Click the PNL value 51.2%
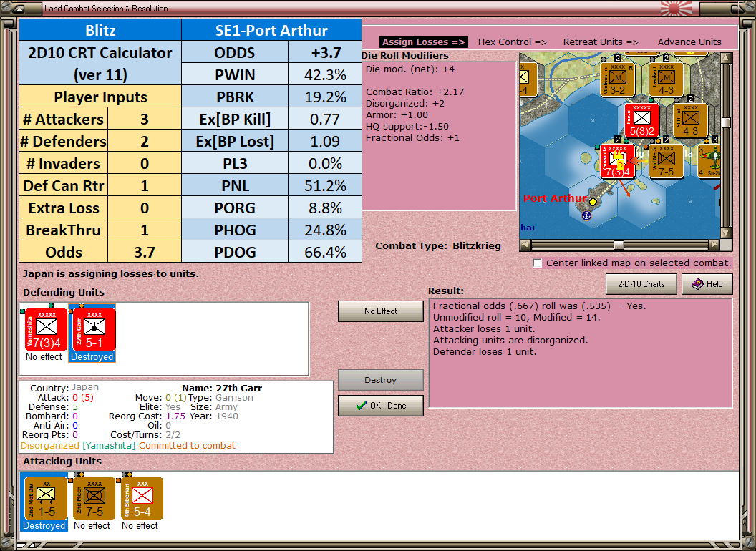 pyautogui.click(x=325, y=185)
